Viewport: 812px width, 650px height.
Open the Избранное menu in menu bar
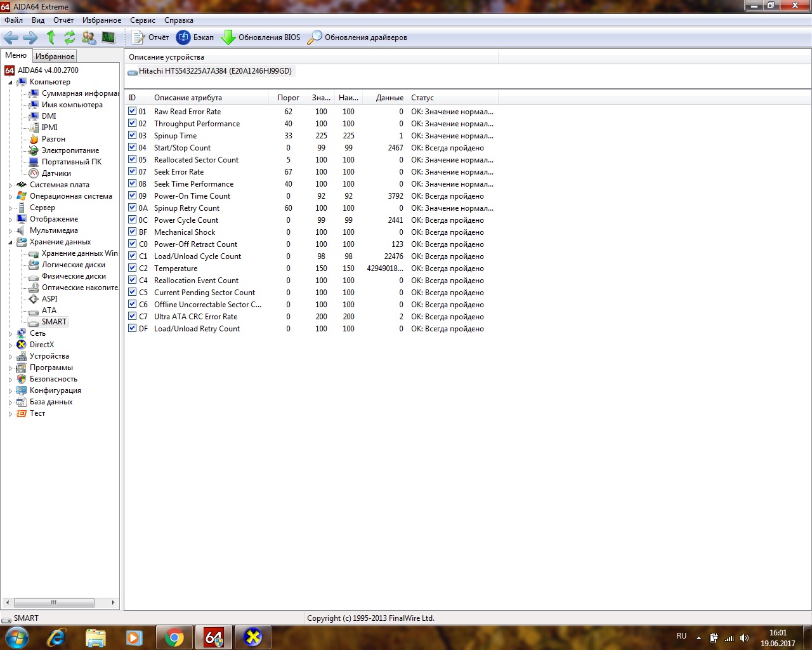(x=101, y=20)
